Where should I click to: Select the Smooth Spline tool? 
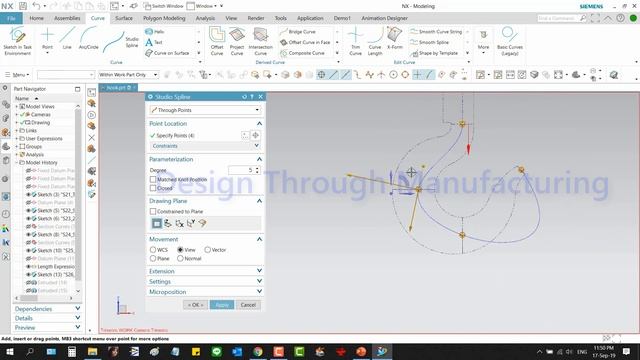[x=429, y=42]
